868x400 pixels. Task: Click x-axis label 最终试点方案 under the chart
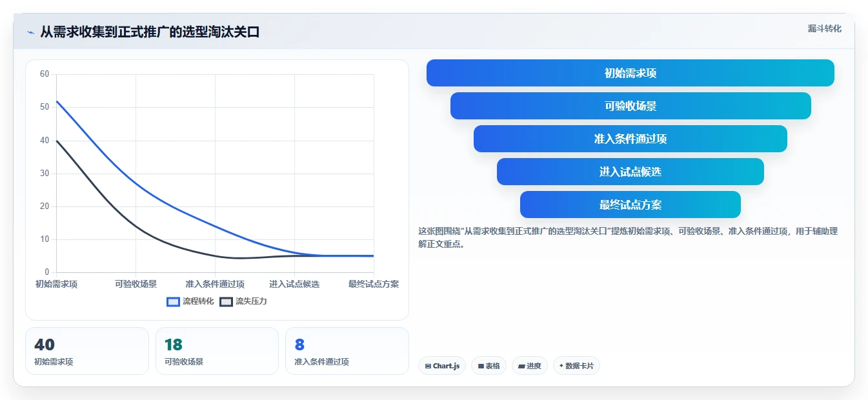coord(374,284)
